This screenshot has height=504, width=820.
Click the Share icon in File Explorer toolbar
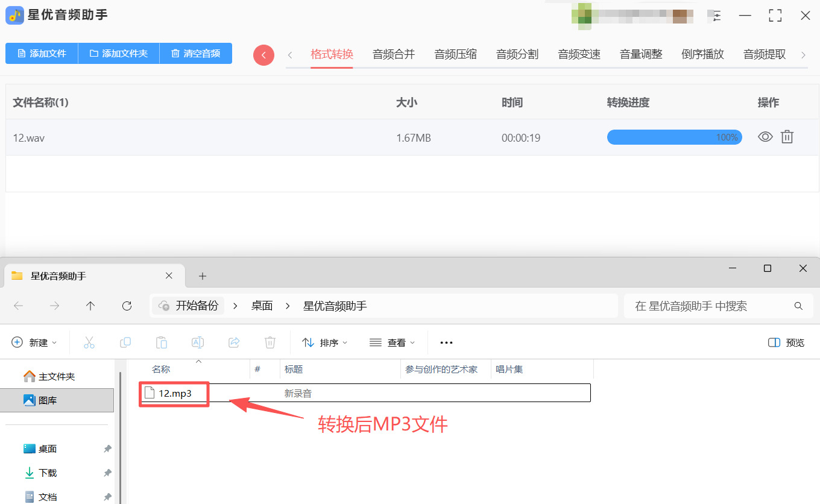pos(234,342)
